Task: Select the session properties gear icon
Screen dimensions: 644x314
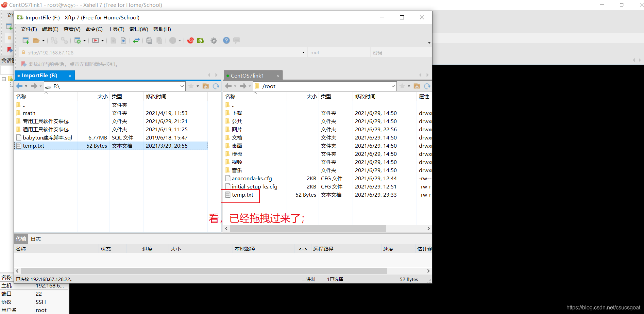Action: point(79,40)
